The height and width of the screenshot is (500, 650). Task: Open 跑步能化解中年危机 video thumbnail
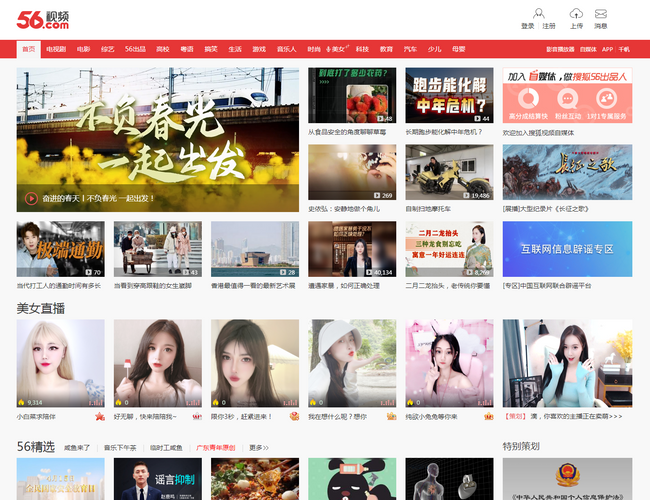point(448,95)
